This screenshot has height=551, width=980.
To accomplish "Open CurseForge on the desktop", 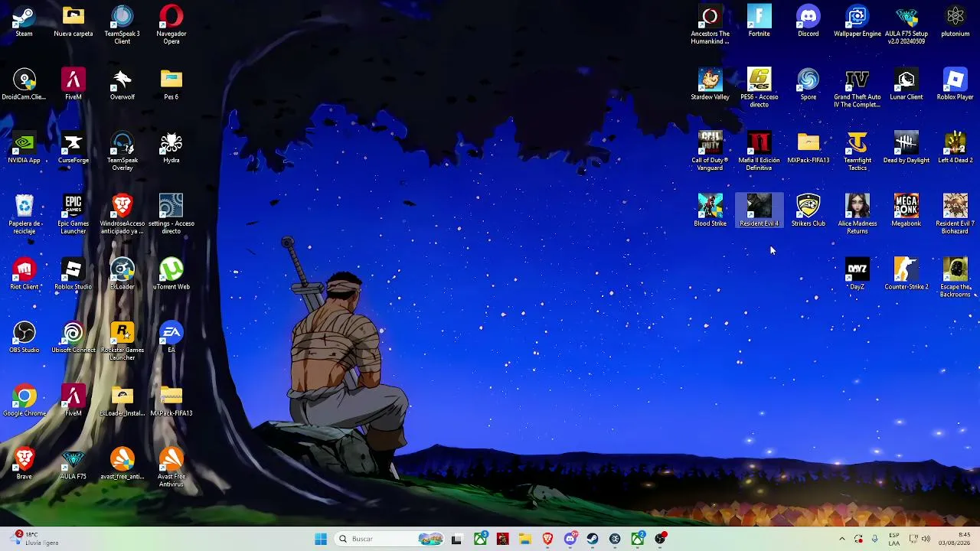I will click(73, 148).
